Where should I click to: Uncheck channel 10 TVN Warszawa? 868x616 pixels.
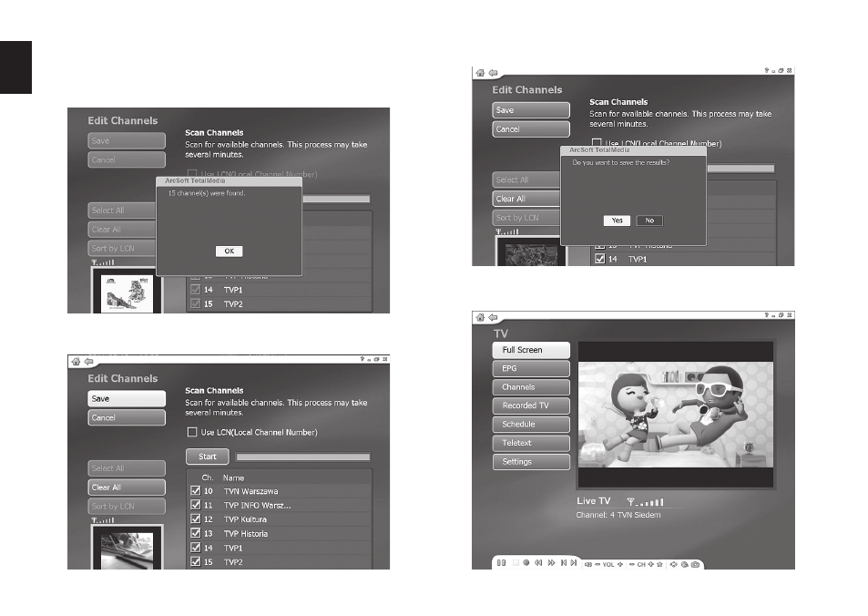[196, 491]
